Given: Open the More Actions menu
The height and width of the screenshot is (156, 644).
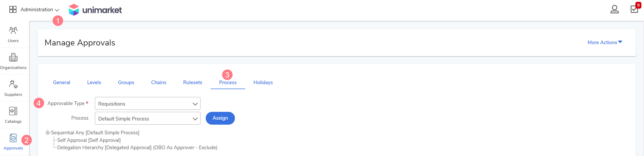Looking at the screenshot, I should pyautogui.click(x=605, y=42).
